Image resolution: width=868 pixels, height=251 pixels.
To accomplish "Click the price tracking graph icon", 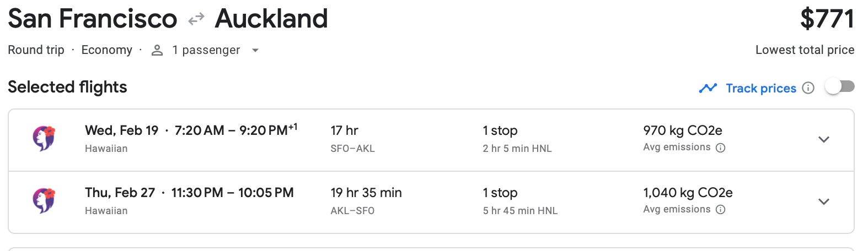I will coord(708,88).
